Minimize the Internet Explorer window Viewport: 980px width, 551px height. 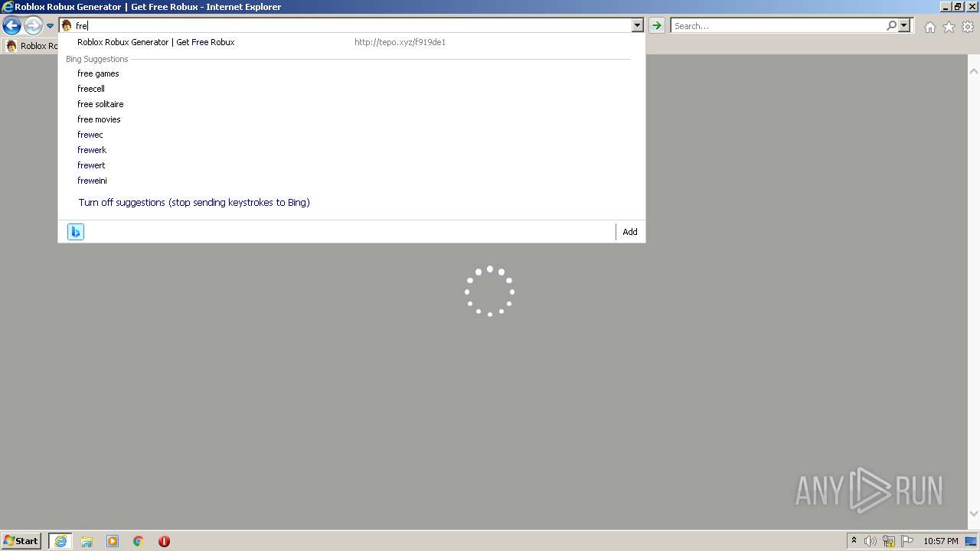[945, 6]
